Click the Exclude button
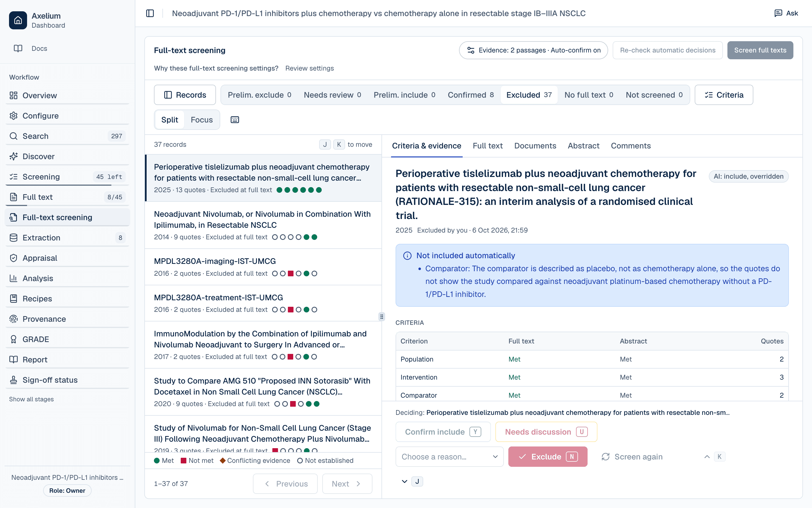The width and height of the screenshot is (812, 508). pos(548,457)
